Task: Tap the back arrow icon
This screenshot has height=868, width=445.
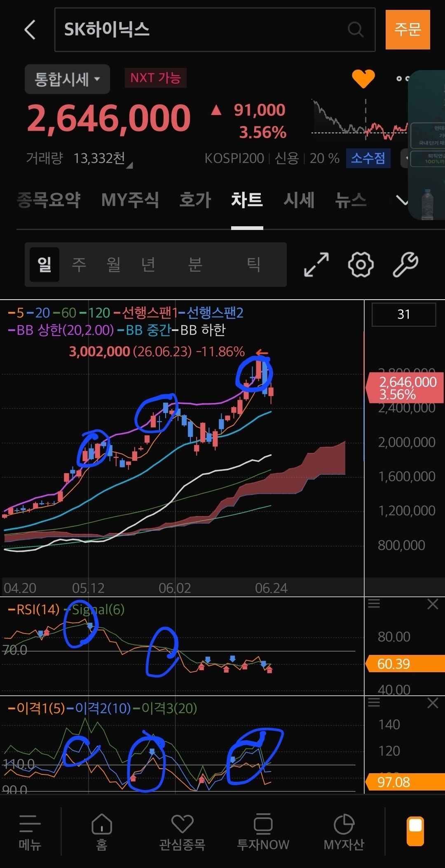Action: coord(30,30)
